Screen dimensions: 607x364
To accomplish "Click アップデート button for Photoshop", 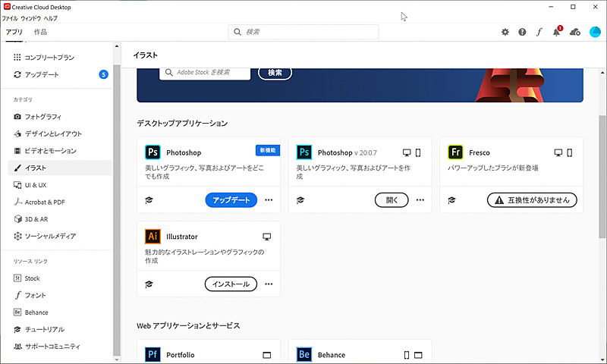I will [x=231, y=200].
